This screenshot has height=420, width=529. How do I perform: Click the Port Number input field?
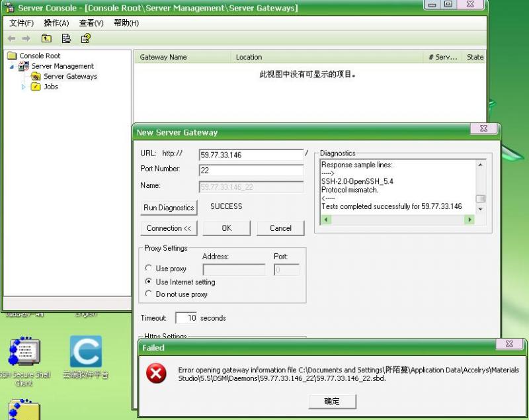click(x=251, y=171)
